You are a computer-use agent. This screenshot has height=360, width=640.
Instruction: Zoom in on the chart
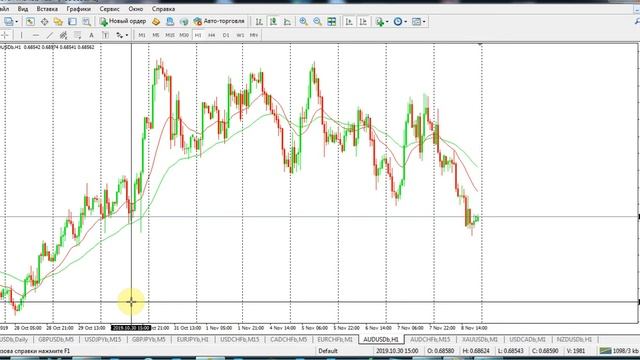tap(304, 22)
